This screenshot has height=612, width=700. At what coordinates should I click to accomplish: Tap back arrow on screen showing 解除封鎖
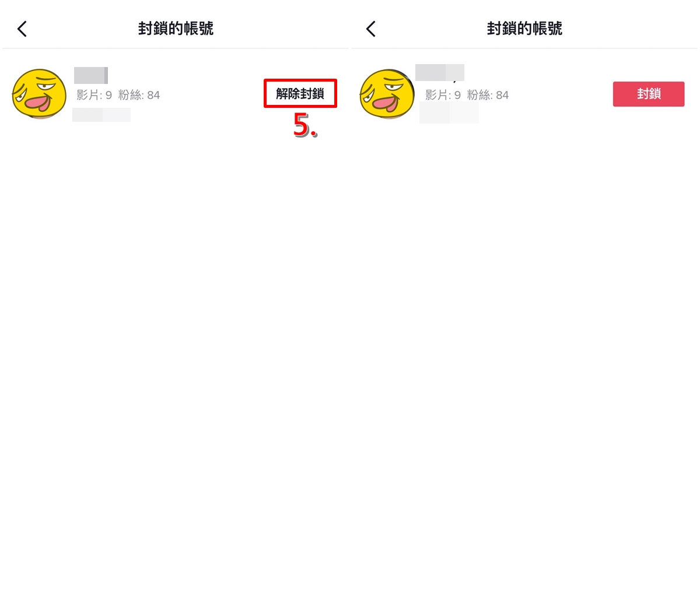tap(22, 29)
